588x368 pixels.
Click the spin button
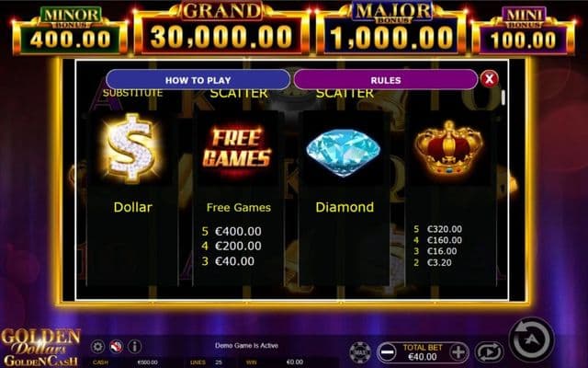pyautogui.click(x=532, y=339)
